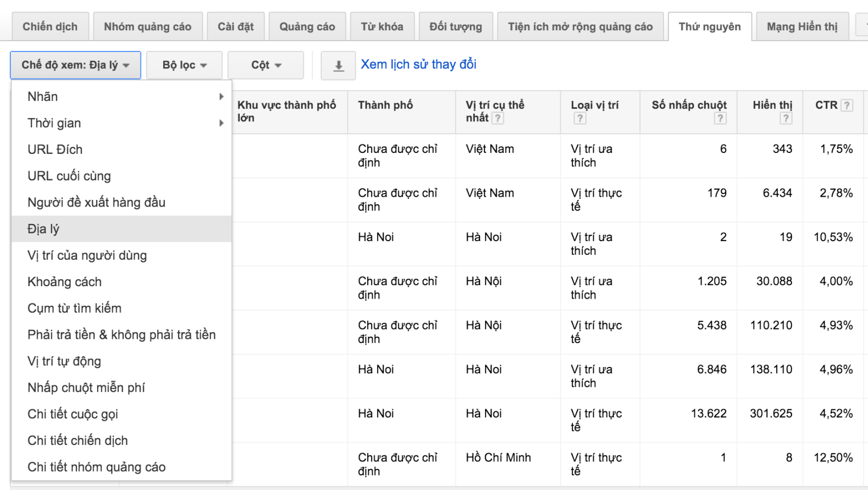The height and width of the screenshot is (490, 868).
Task: Sort by Thành phố column header
Action: point(385,105)
